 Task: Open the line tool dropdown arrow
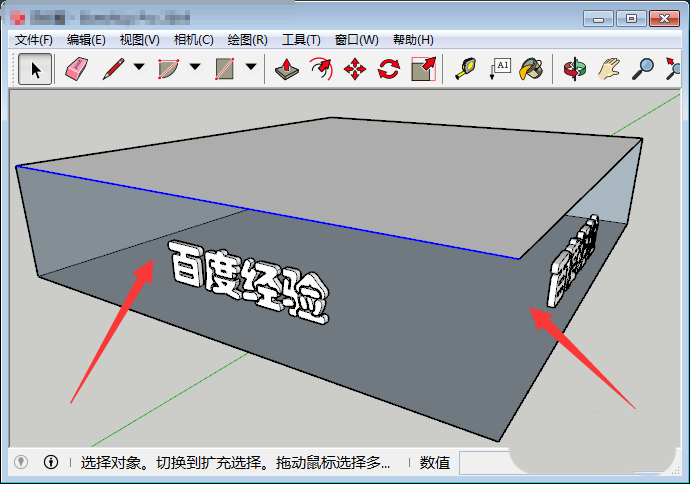coord(139,67)
